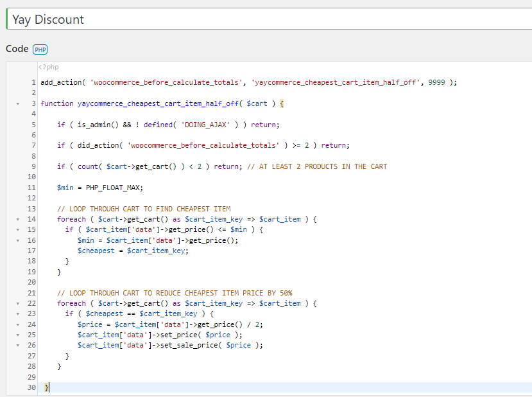Click line number 1 in gutter
This screenshot has height=397, width=532.
tap(33, 82)
